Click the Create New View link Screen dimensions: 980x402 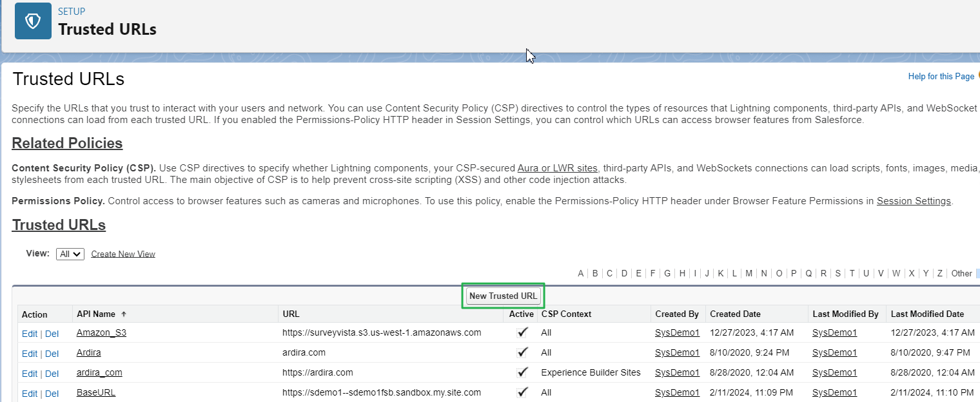click(122, 253)
